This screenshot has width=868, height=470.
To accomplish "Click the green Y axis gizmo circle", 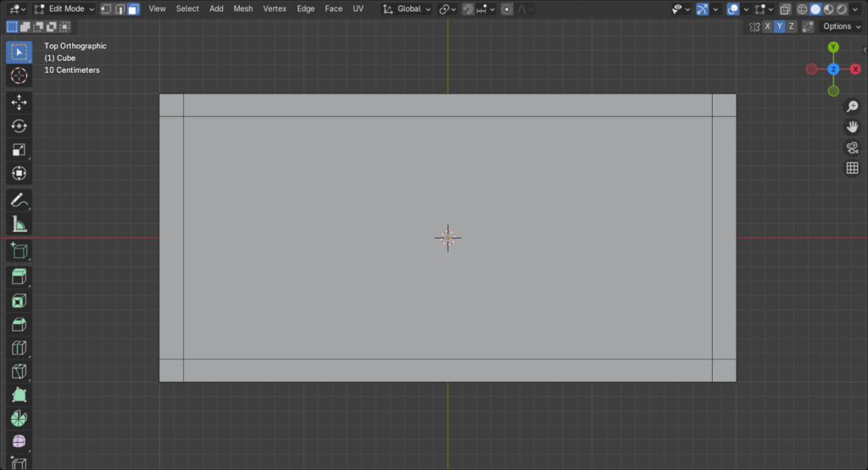I will point(833,48).
